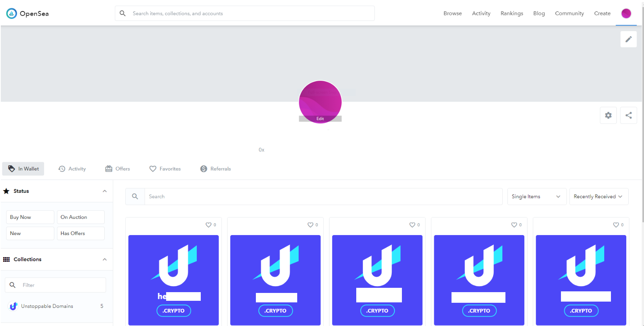Favorite the first .CRYPTO item with heart
The image size is (644, 326).
[x=209, y=225]
